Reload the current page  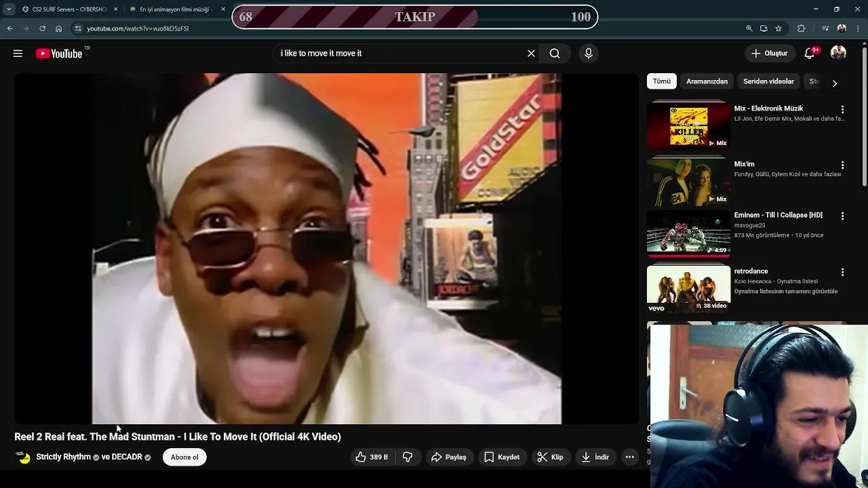point(42,28)
